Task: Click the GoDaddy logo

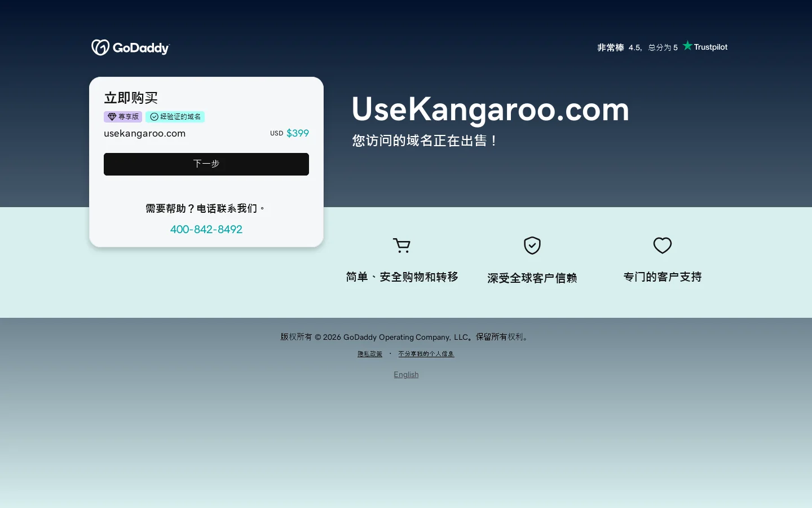Action: pyautogui.click(x=130, y=47)
